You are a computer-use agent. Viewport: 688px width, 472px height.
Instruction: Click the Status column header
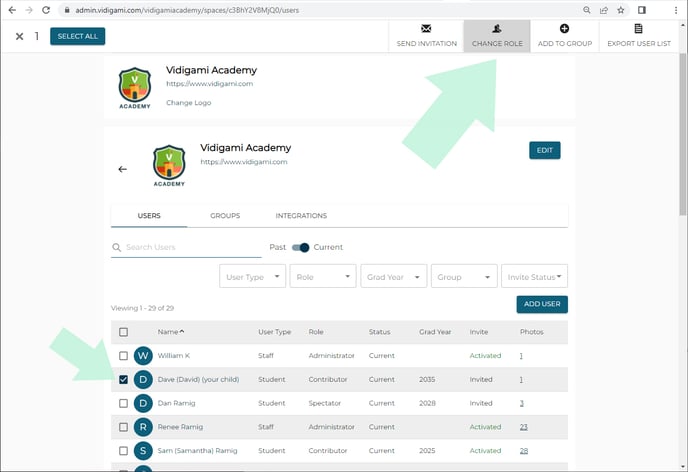tap(380, 332)
